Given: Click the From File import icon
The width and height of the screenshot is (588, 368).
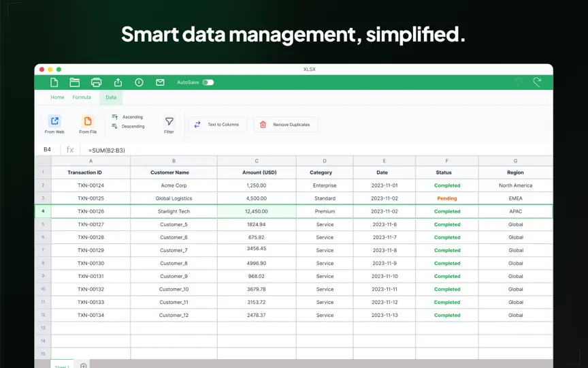Looking at the screenshot, I should (x=88, y=121).
